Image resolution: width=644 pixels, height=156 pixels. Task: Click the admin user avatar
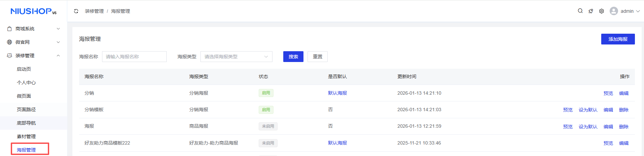[x=614, y=11]
